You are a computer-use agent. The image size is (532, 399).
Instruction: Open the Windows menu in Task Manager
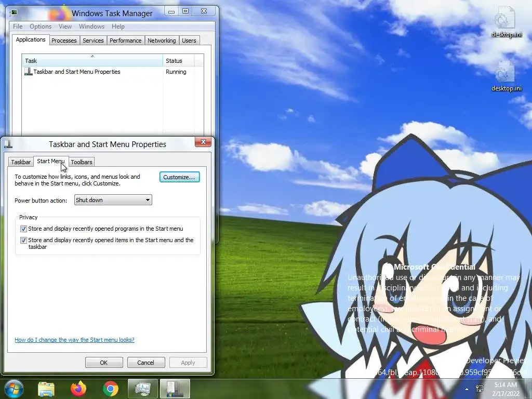(91, 26)
